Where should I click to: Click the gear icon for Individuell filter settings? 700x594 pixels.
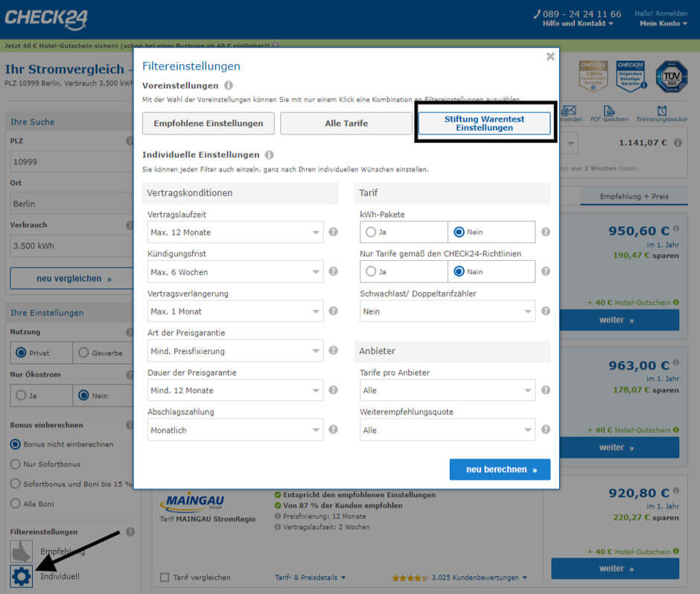[21, 575]
